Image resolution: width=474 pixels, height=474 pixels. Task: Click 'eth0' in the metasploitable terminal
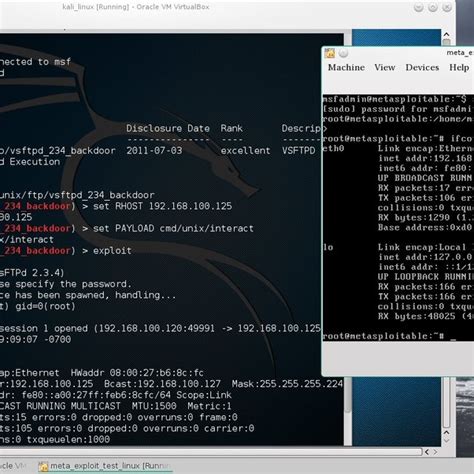pyautogui.click(x=333, y=148)
